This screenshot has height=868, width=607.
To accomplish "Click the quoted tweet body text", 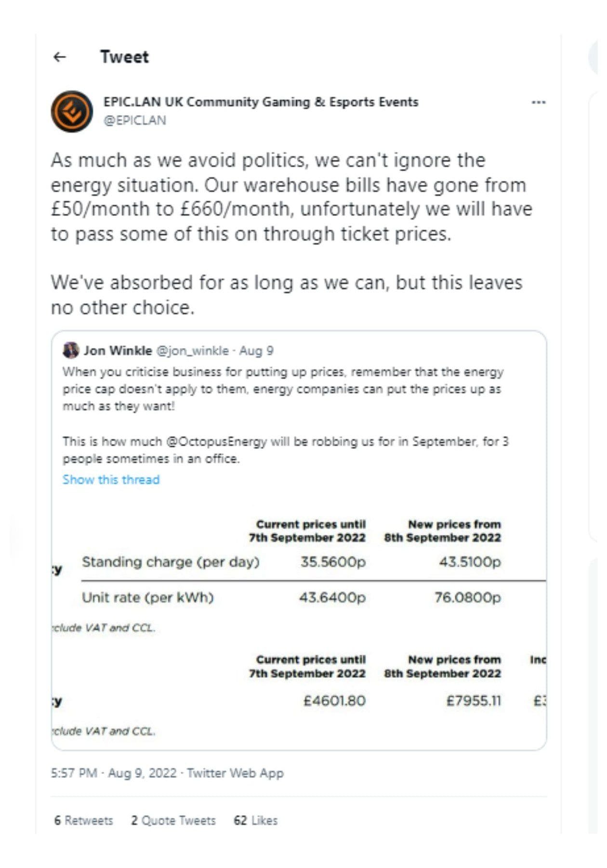I will (x=283, y=389).
